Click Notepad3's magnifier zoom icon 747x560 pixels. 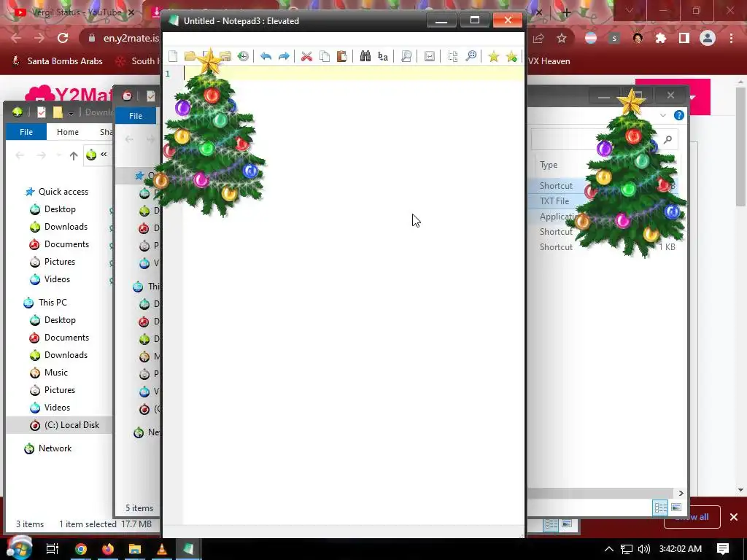pyautogui.click(x=406, y=57)
